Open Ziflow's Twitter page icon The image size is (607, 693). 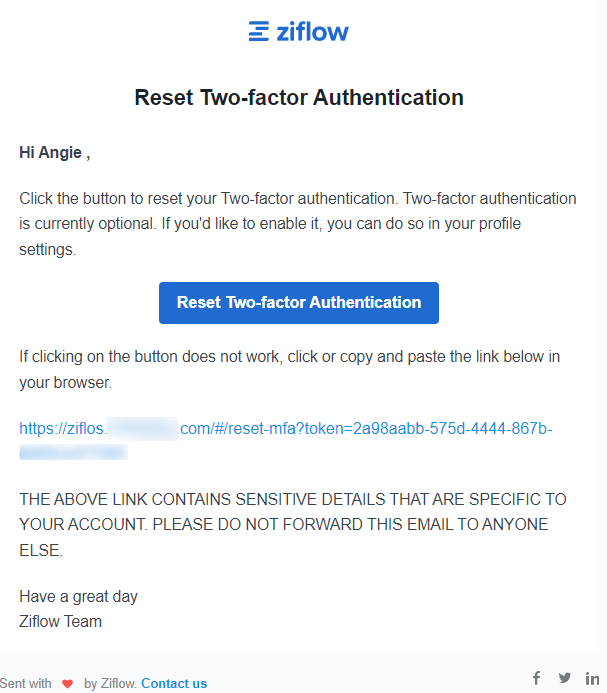pos(565,678)
